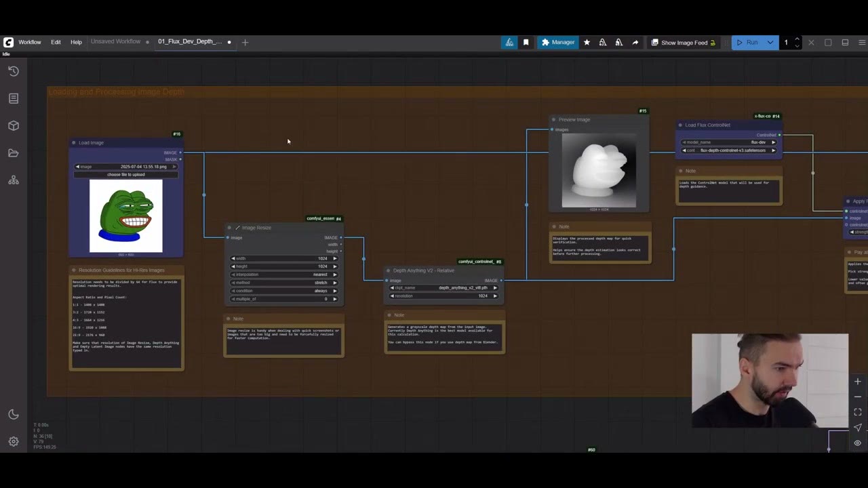Open the ckpt_name depth_anything dropdown
Screen dimensions: 868x488
pyautogui.click(x=444, y=287)
